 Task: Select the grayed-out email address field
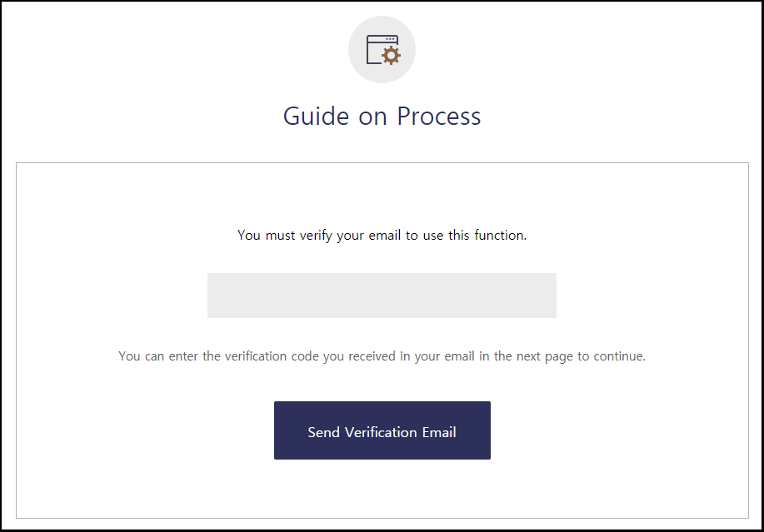[382, 296]
